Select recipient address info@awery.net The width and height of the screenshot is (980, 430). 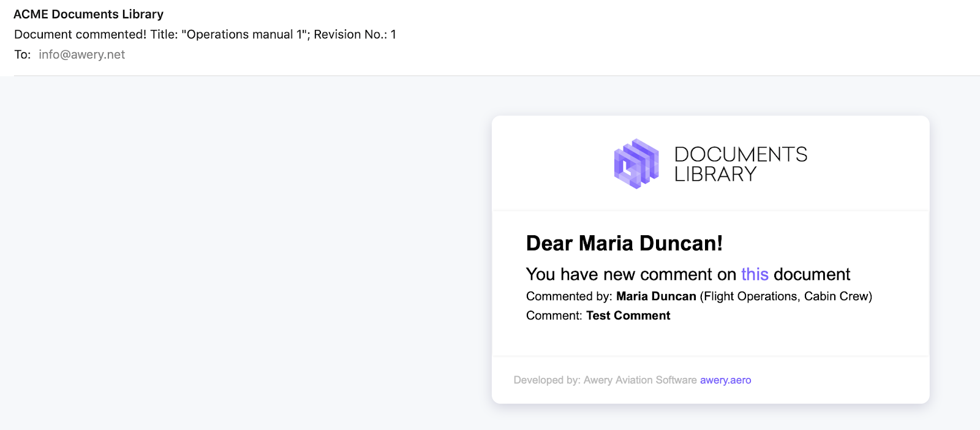[81, 55]
